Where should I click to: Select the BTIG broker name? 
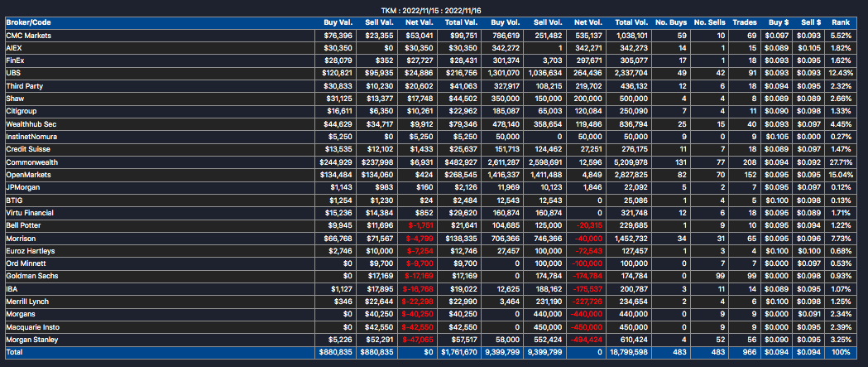pos(14,200)
